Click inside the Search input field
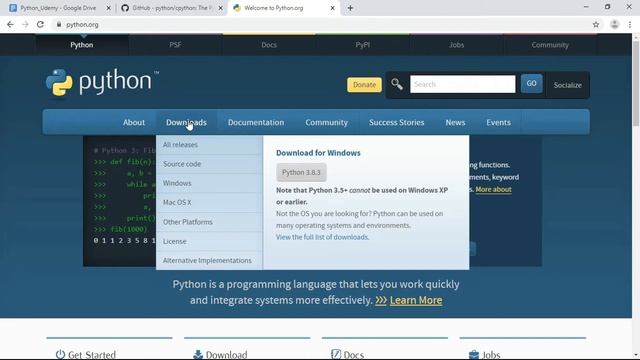 (462, 84)
